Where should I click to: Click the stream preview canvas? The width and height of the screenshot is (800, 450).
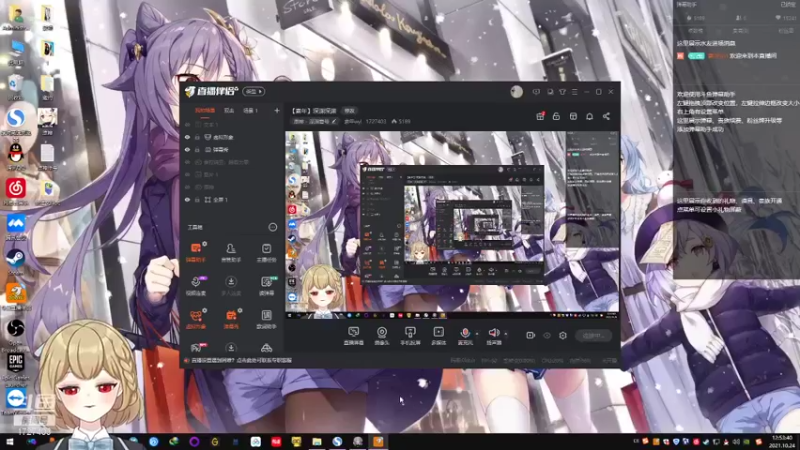tap(452, 225)
